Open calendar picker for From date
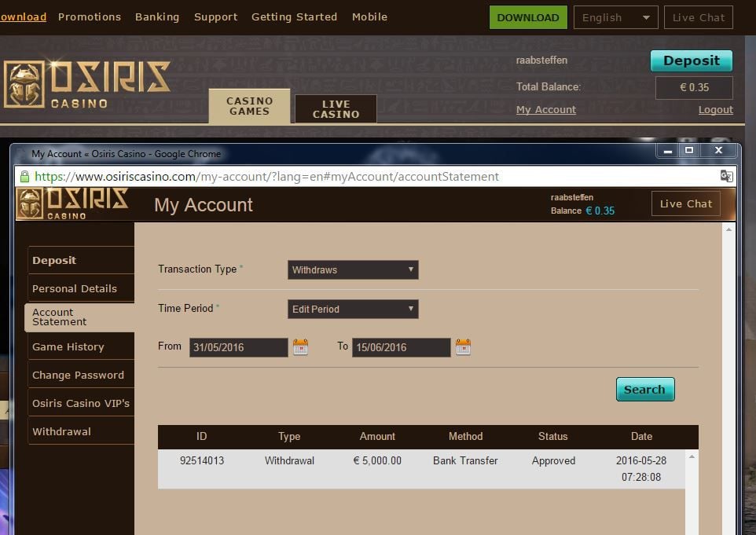The image size is (756, 535). 300,347
